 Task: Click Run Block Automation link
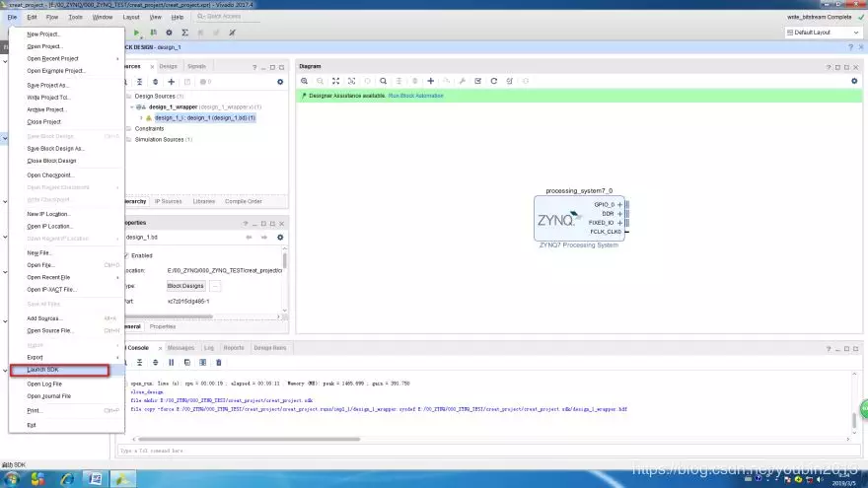pyautogui.click(x=415, y=96)
